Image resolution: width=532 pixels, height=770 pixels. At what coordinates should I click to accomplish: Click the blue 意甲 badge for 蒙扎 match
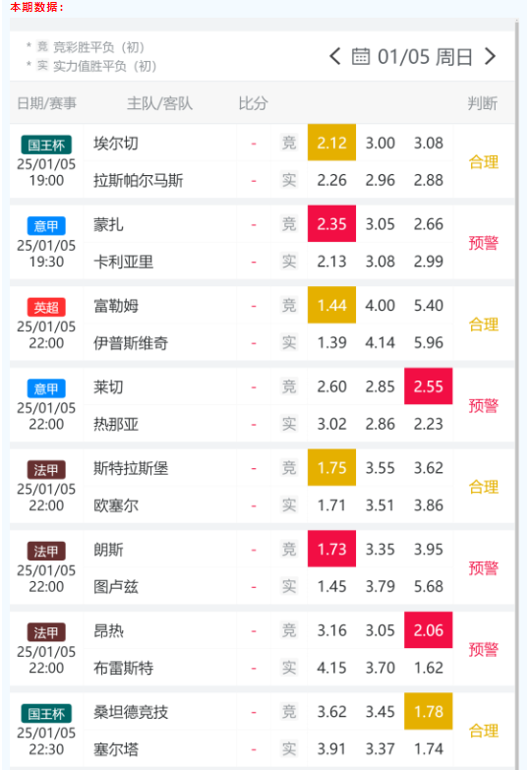(x=46, y=226)
